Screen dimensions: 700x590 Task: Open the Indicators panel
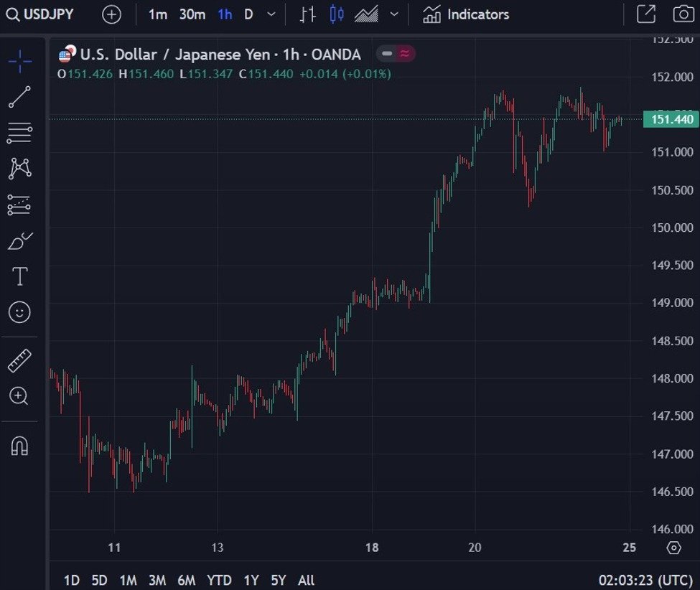tap(466, 14)
